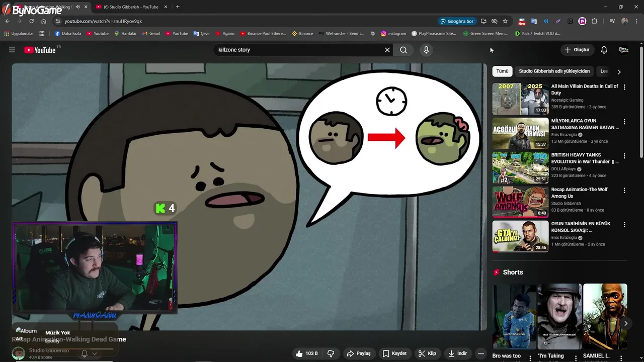This screenshot has width=644, height=362.
Task: Show next Shorts with the arrow
Action: (625, 323)
